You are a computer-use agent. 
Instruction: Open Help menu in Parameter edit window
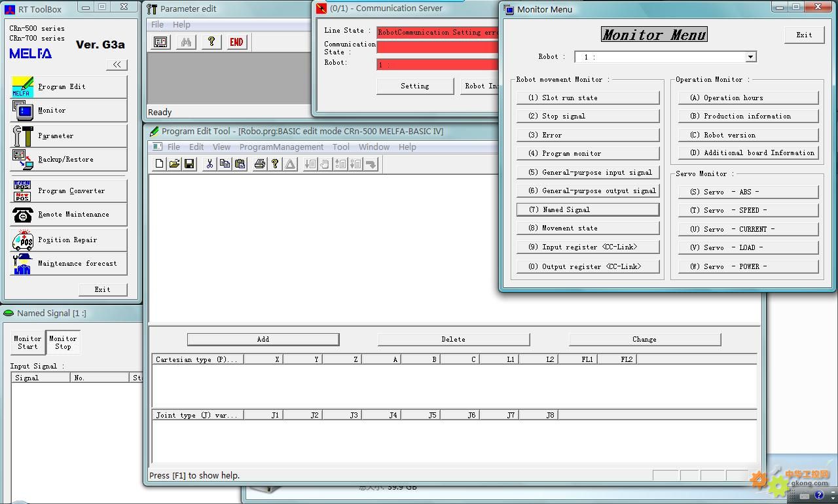[181, 24]
